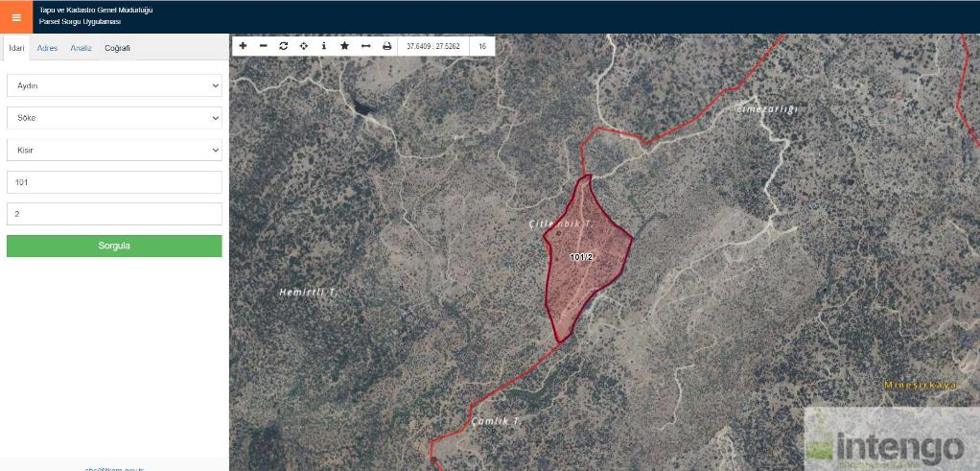Expand the Söke district dropdown

(114, 118)
